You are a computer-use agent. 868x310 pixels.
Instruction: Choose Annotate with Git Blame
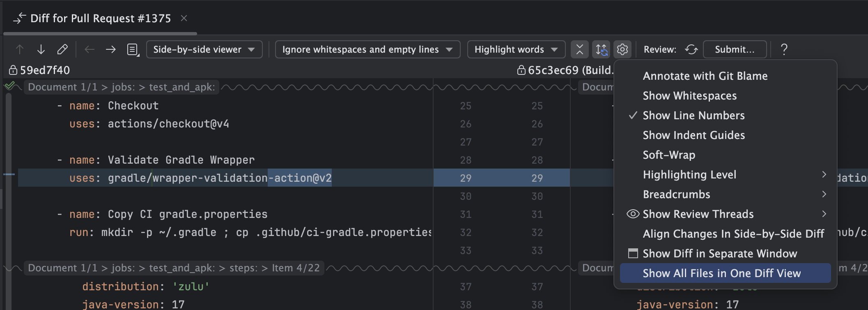[725, 76]
